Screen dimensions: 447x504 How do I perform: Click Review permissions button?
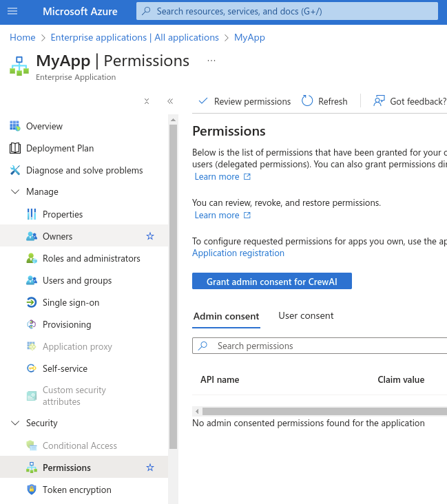[x=245, y=101]
